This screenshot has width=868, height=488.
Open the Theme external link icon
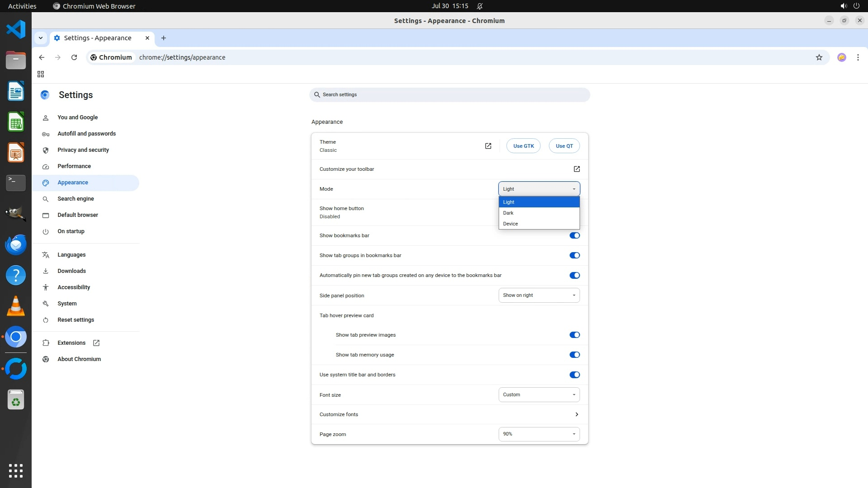click(x=488, y=146)
